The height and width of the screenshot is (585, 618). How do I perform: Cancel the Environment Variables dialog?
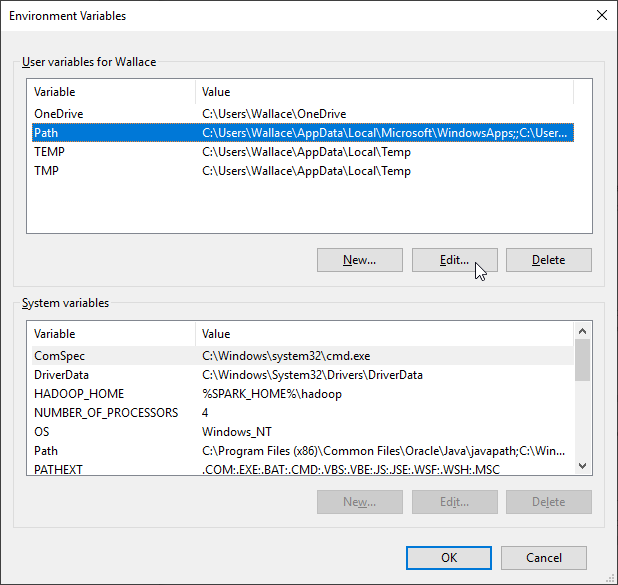pos(543,558)
